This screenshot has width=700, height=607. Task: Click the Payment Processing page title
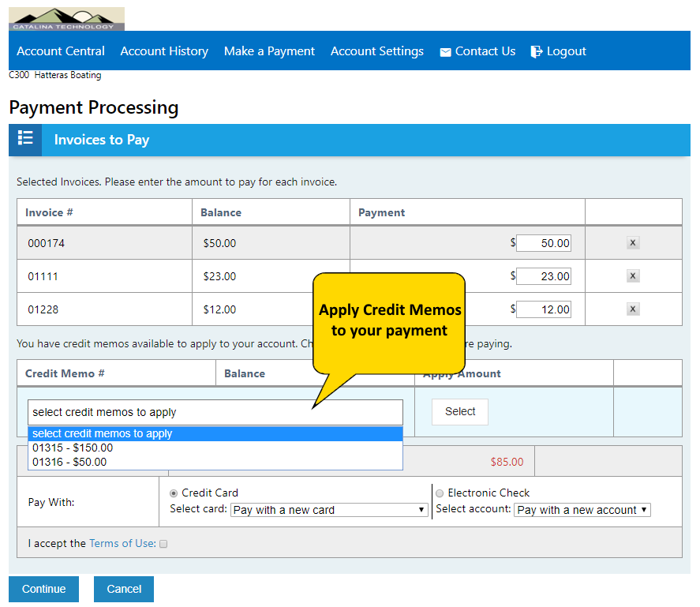click(x=94, y=107)
